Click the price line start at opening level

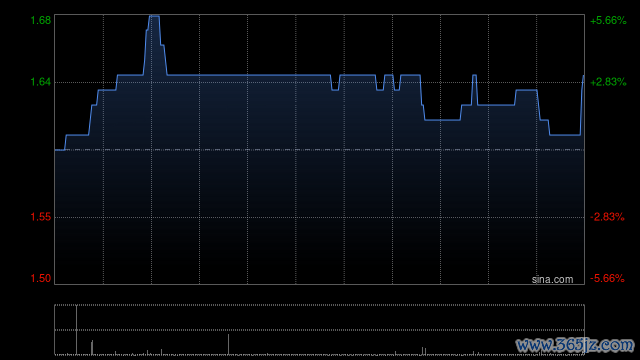pos(60,150)
